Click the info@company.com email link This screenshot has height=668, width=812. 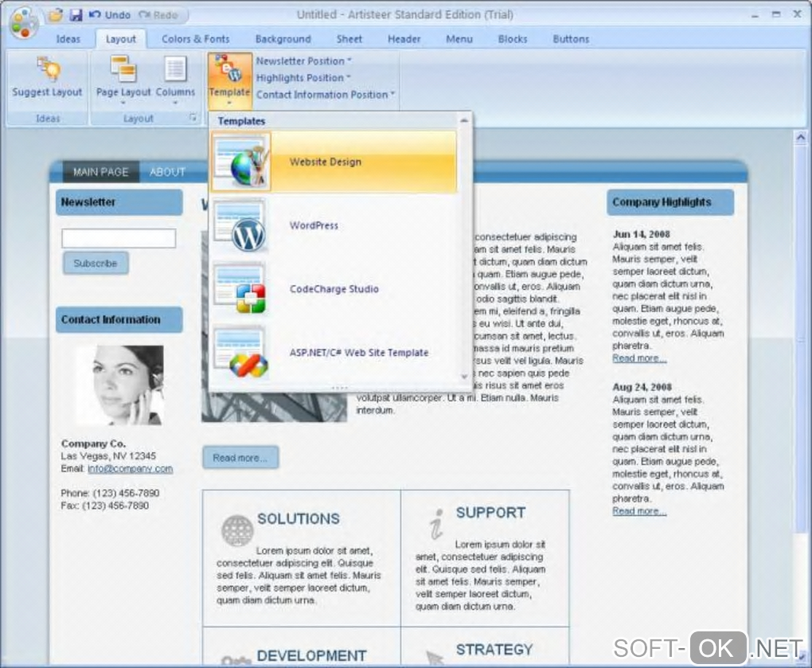click(x=130, y=469)
